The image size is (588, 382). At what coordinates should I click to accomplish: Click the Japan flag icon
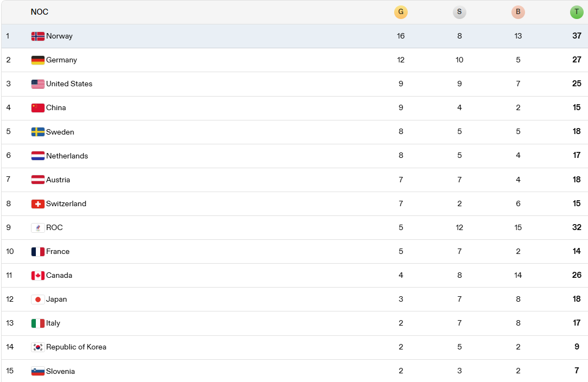(x=38, y=300)
